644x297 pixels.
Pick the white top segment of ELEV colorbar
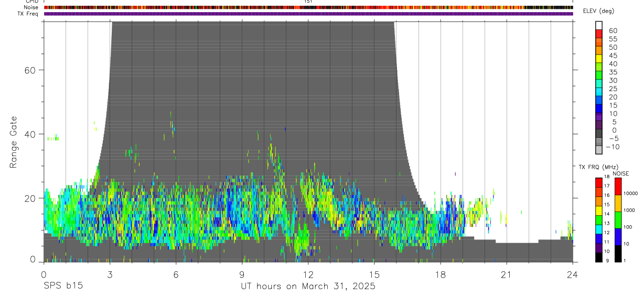pyautogui.click(x=599, y=25)
